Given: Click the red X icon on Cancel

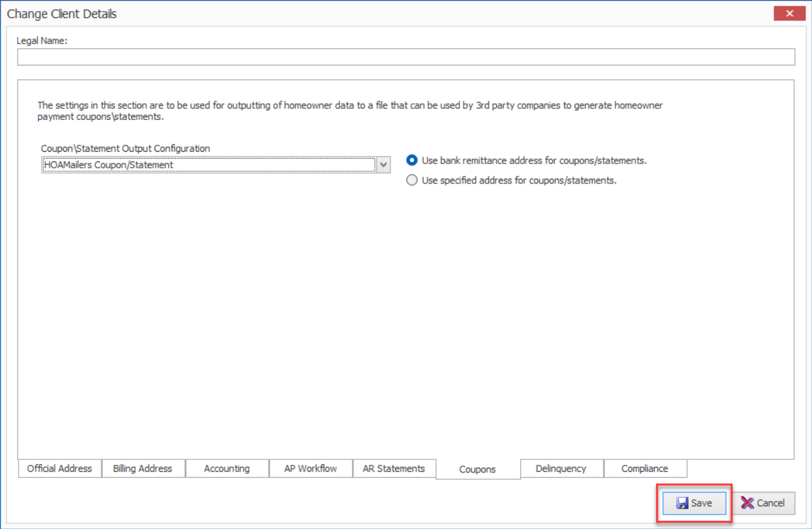Looking at the screenshot, I should tap(746, 503).
